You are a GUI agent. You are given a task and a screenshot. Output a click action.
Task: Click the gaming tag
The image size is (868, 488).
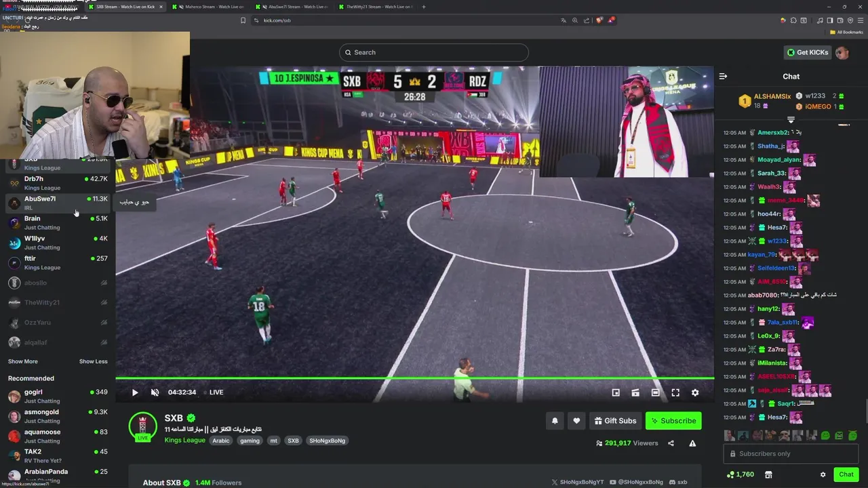[250, 441]
